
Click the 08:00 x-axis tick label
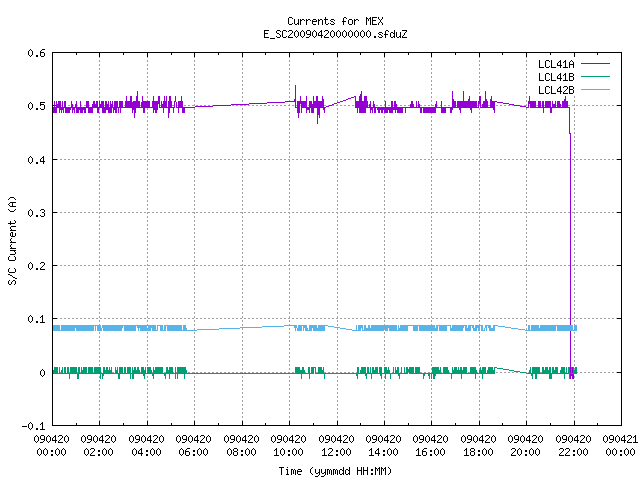point(241,452)
